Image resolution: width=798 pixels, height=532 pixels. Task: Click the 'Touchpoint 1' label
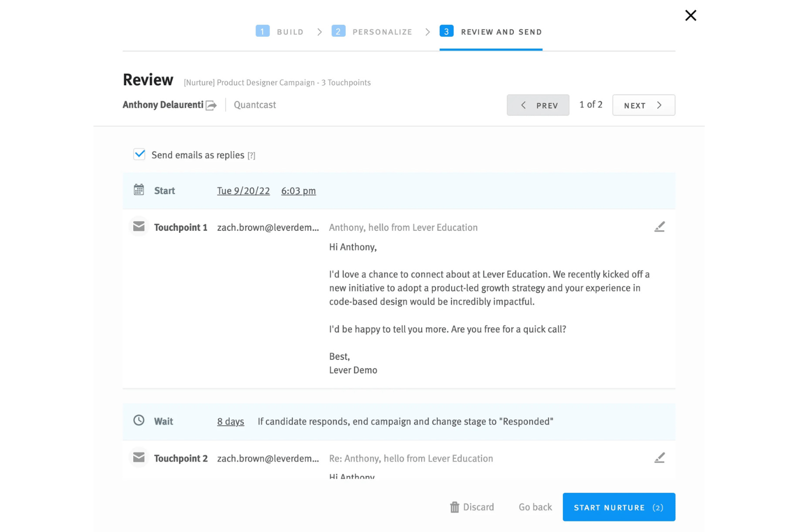coord(181,227)
